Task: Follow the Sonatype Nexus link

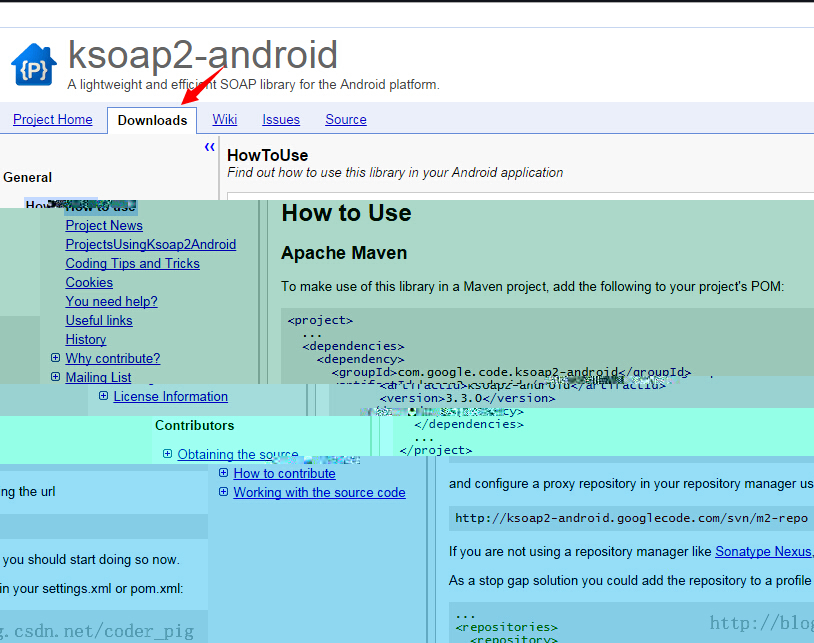Action: pos(763,551)
